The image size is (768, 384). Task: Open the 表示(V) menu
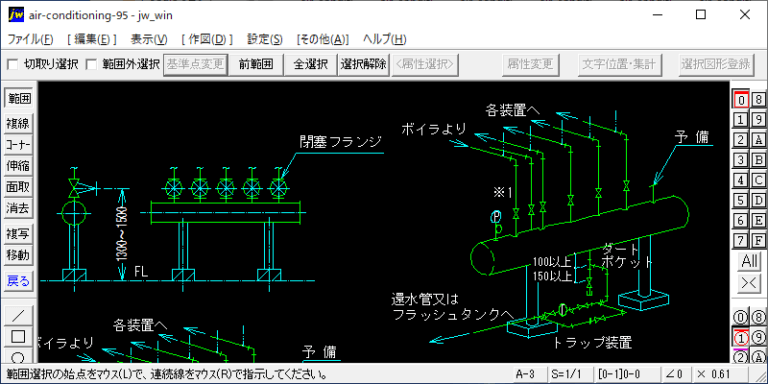coord(149,39)
